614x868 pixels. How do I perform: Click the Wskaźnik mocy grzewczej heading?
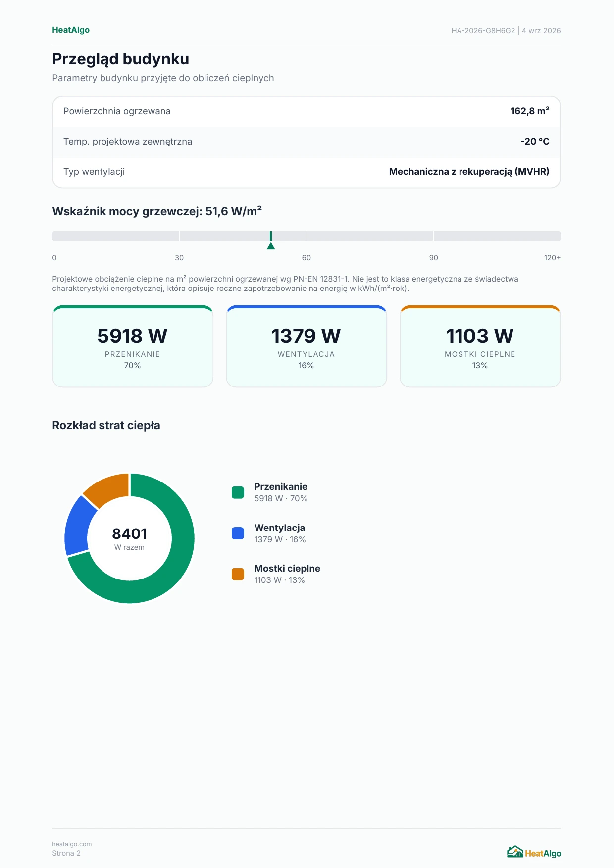coord(157,211)
